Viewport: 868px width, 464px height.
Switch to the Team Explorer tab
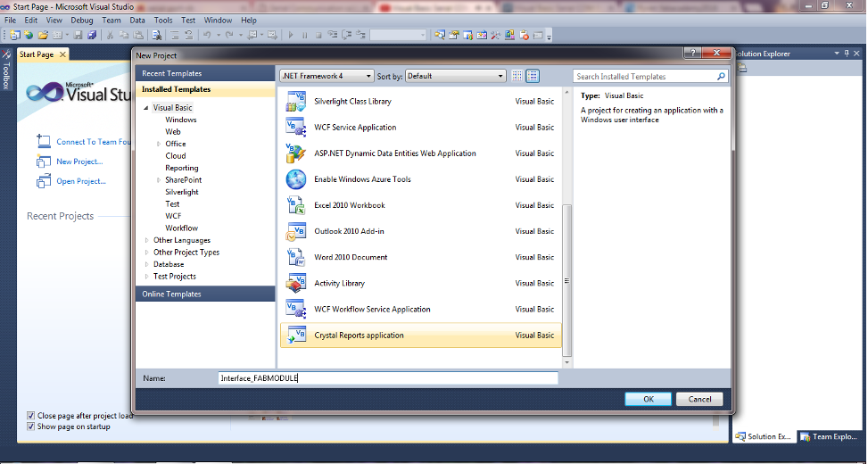828,436
